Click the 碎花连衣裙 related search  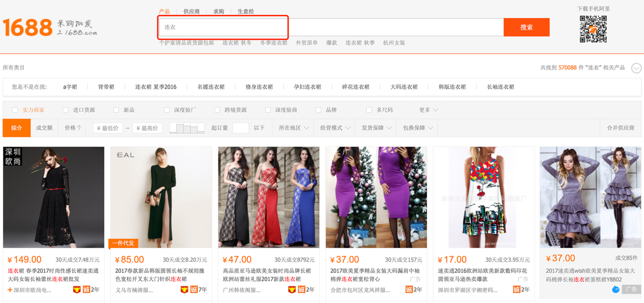(356, 87)
